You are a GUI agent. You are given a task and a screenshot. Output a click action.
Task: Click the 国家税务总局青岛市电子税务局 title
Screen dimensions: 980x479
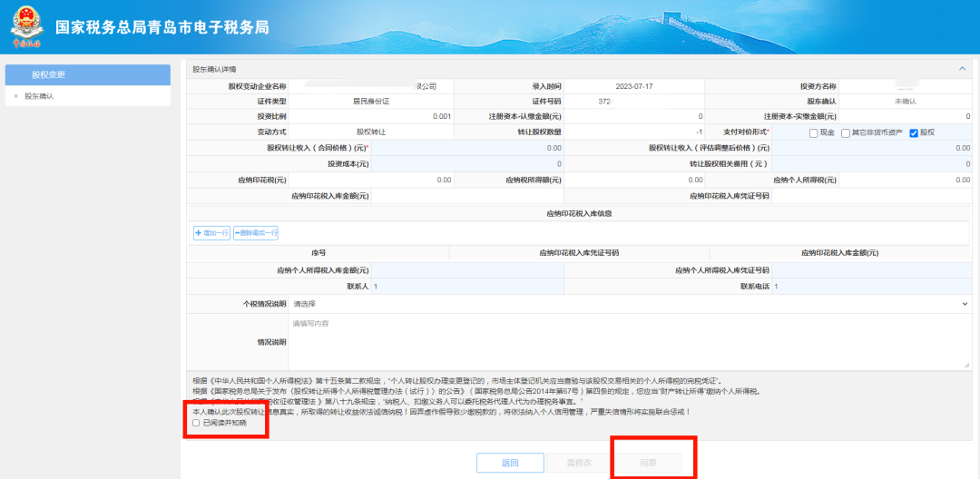click(162, 27)
